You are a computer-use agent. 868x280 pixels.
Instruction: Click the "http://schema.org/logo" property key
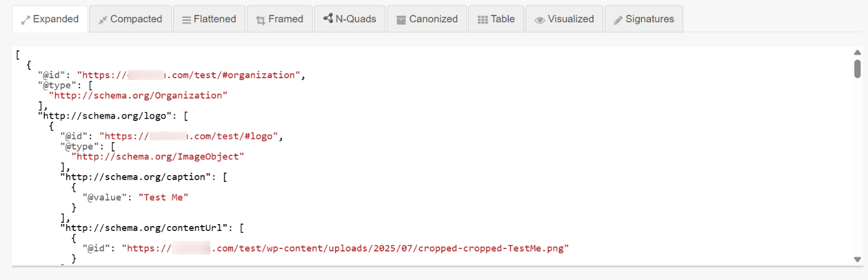pyautogui.click(x=108, y=115)
